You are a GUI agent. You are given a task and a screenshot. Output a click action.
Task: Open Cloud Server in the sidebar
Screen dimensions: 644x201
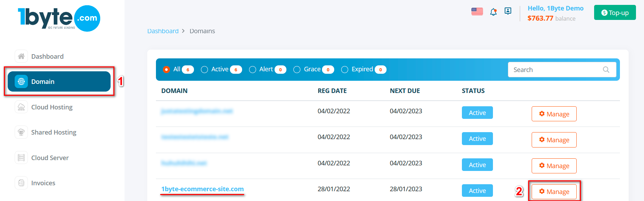[50, 158]
